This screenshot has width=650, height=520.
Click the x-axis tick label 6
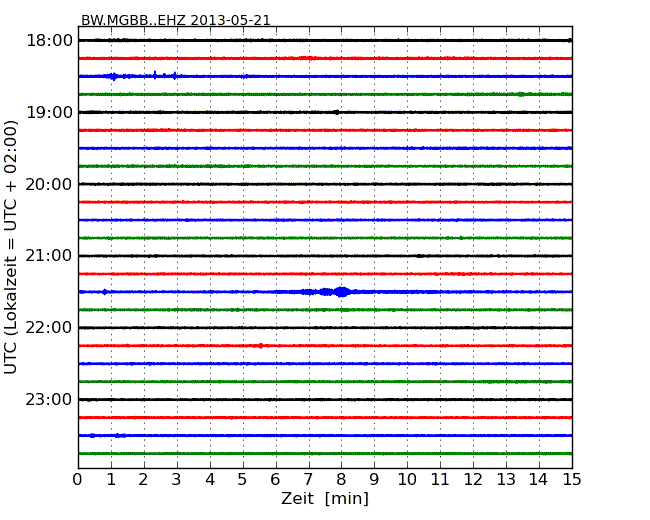point(275,480)
